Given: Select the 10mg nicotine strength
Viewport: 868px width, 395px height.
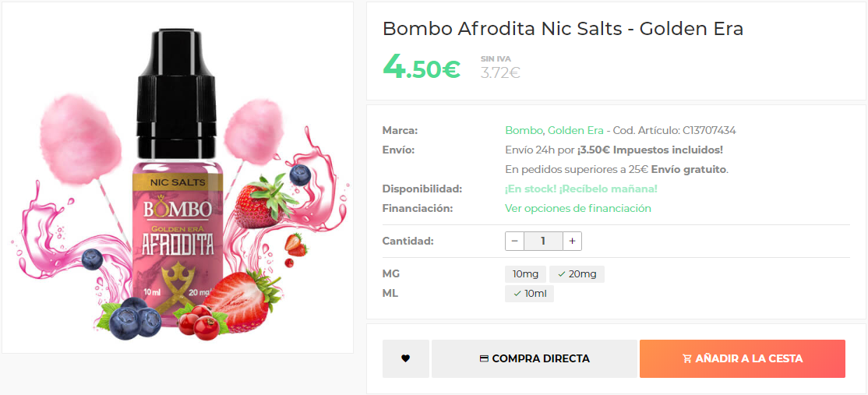Looking at the screenshot, I should pos(525,274).
